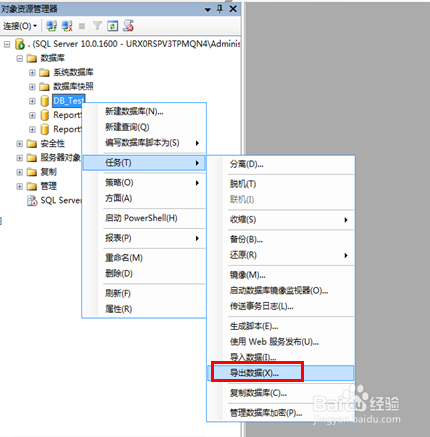Viewport: 430px width, 437px height.
Task: Open the 策略(O) submenu
Action: point(144,183)
